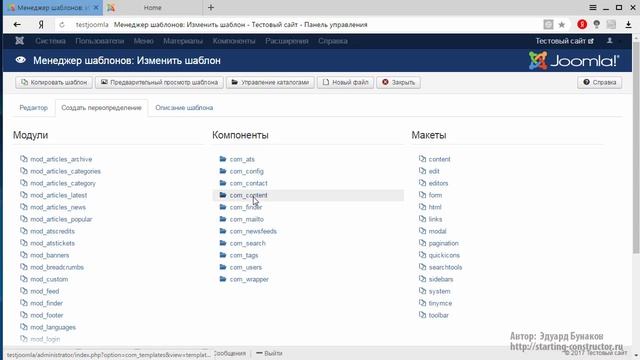Select the mod_languages module
Viewport: 640px width, 360px height.
53,327
